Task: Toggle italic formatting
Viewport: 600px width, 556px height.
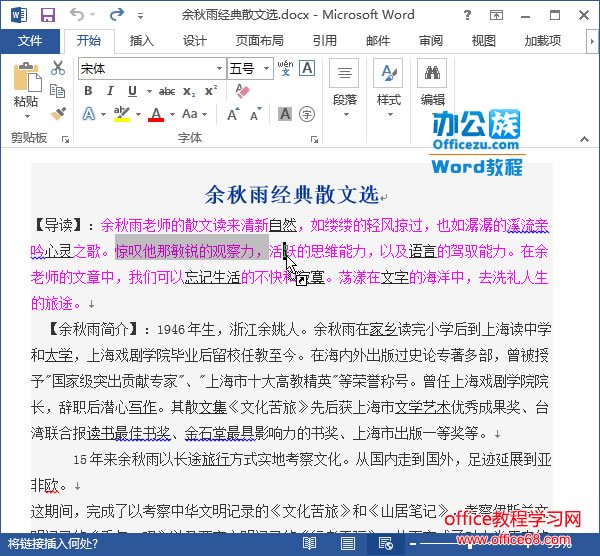Action: [x=110, y=91]
